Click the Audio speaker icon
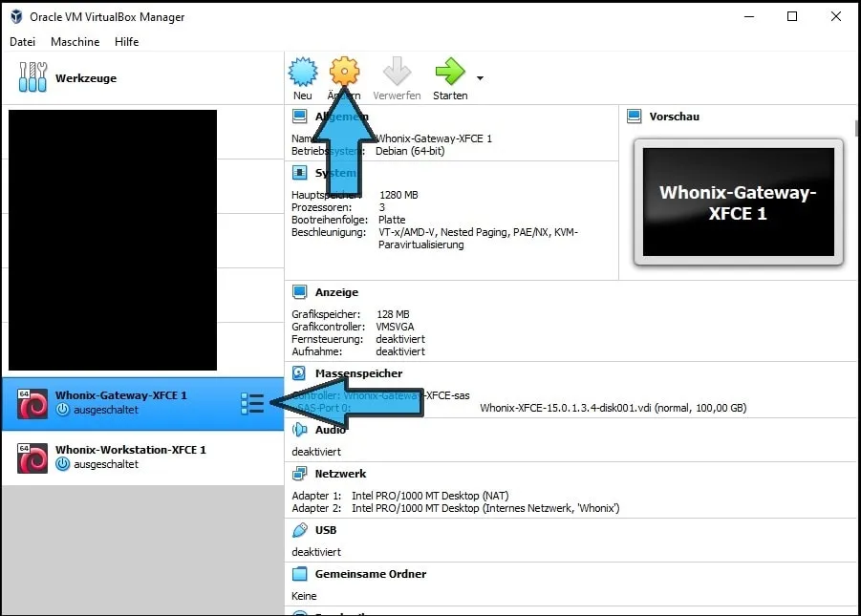Screen dimensions: 861x616 299,430
